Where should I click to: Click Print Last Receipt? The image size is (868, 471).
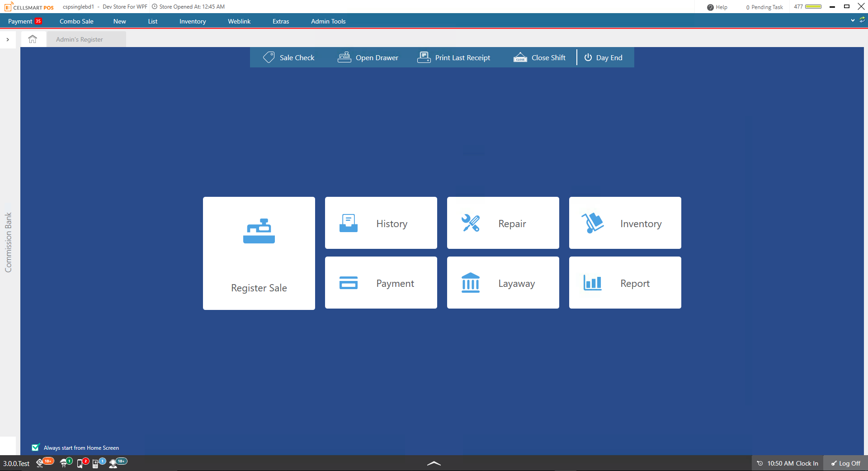tap(454, 57)
